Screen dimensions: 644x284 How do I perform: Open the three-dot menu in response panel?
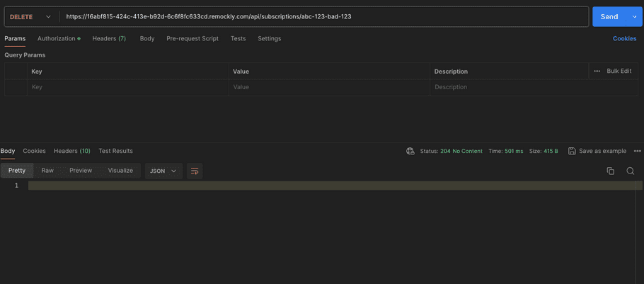point(637,151)
